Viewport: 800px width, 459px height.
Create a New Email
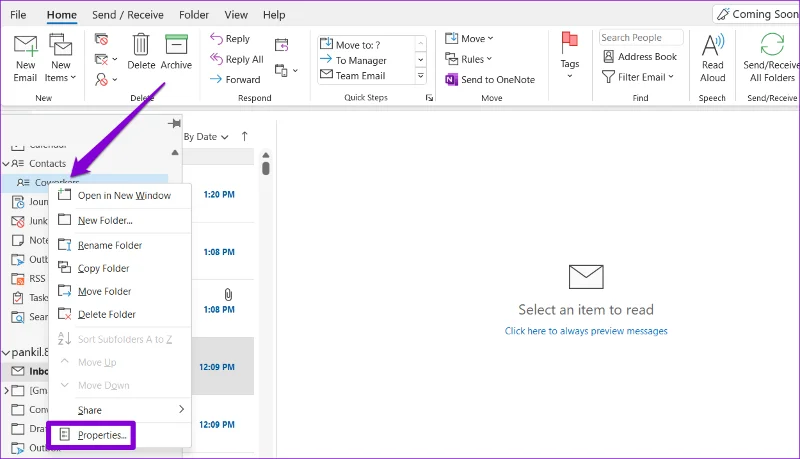(25, 59)
